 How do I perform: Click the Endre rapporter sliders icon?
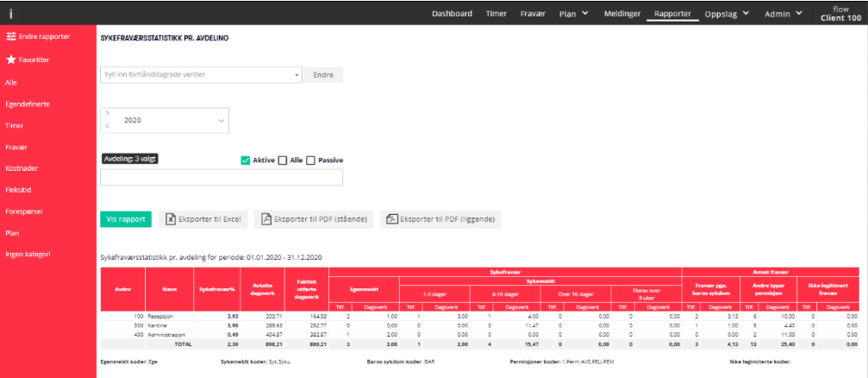[10, 36]
